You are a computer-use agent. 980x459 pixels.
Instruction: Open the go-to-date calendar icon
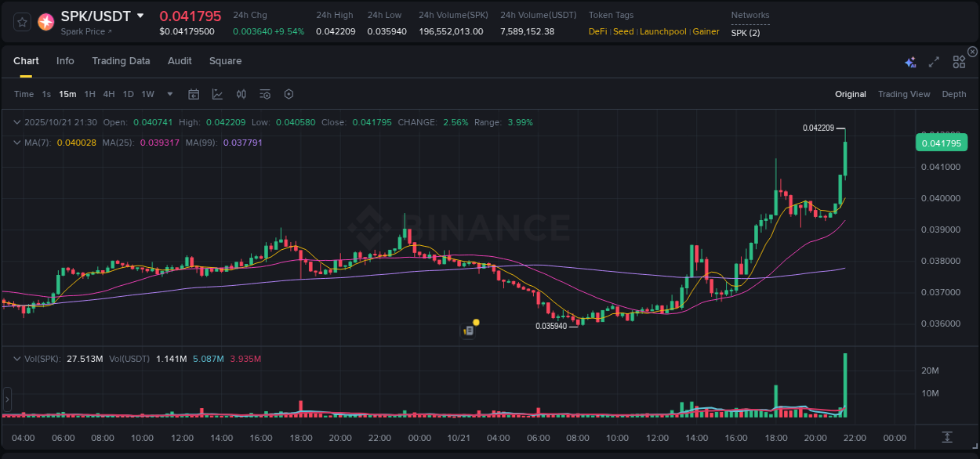coord(194,94)
